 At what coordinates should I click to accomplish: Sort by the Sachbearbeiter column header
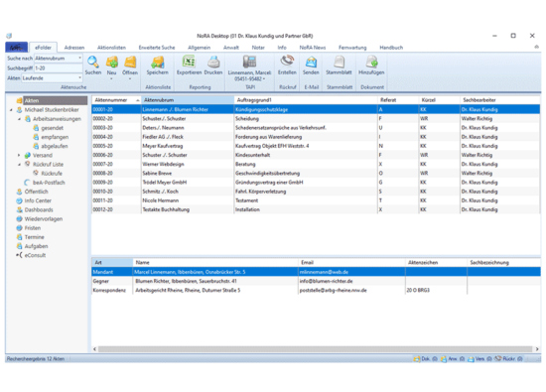(500, 100)
